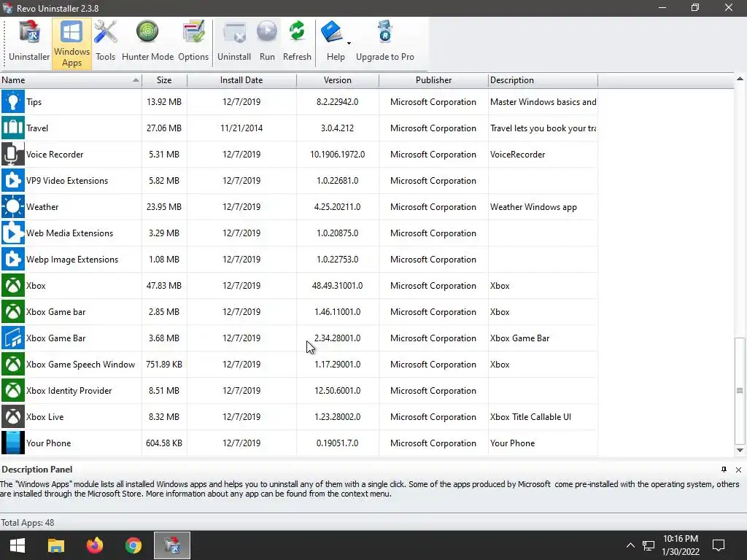Click the list scrollbar down arrow
This screenshot has width=747, height=560.
coord(740,450)
